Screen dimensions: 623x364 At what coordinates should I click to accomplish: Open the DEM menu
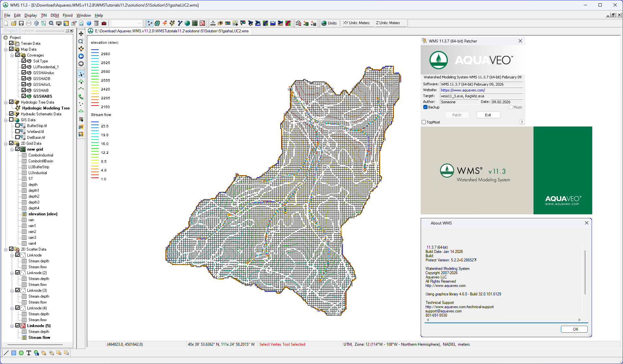click(55, 15)
